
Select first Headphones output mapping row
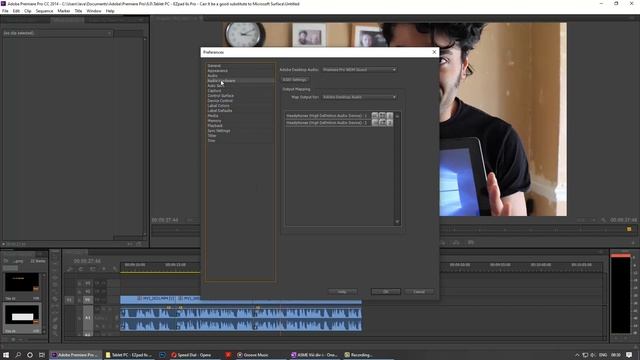[339, 116]
